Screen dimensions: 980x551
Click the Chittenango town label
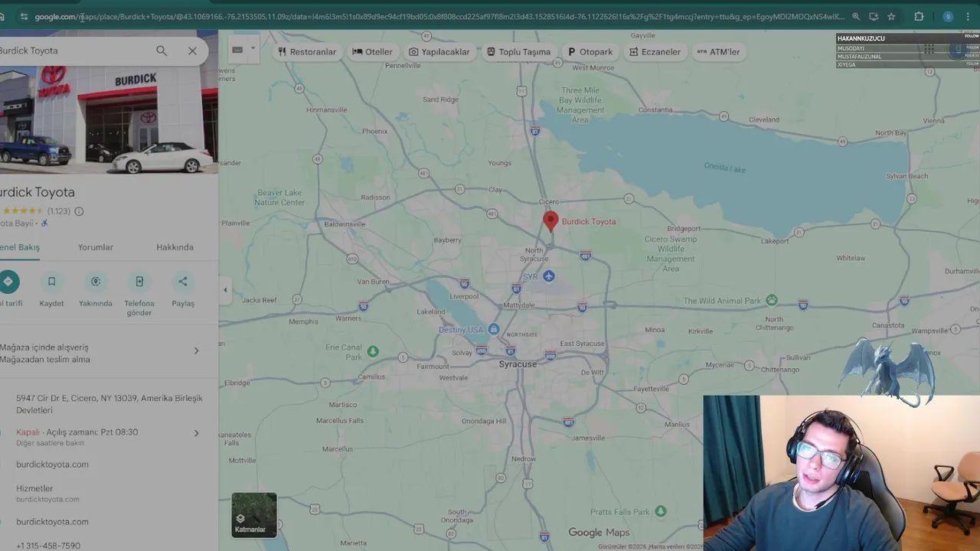click(x=780, y=370)
